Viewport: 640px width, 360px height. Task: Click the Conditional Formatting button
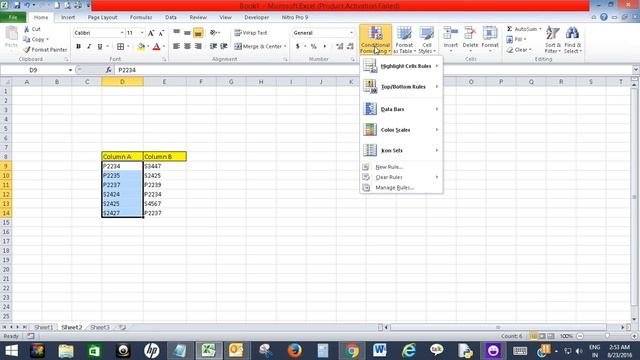pos(375,40)
